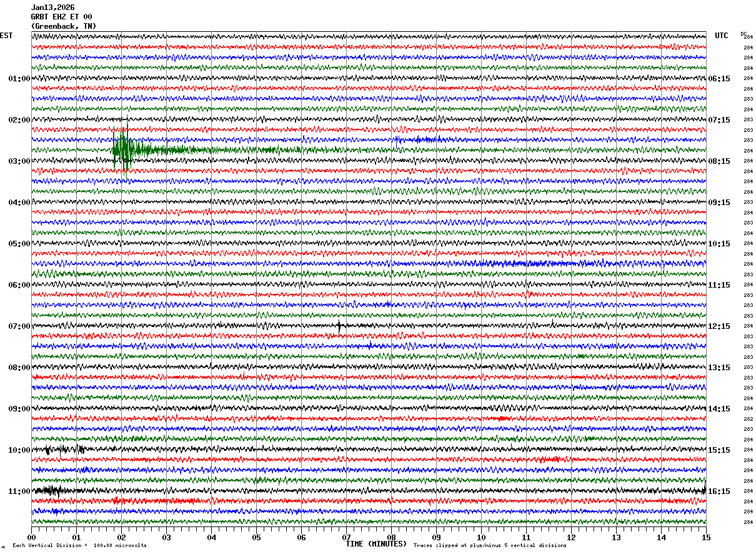The height and width of the screenshot is (554, 756).
Task: Click the 01 tick on the minutes axis
Action: [x=76, y=537]
